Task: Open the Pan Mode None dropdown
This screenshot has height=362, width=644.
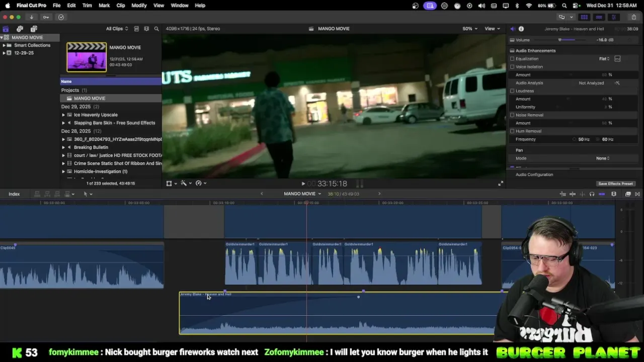Action: coord(603,158)
